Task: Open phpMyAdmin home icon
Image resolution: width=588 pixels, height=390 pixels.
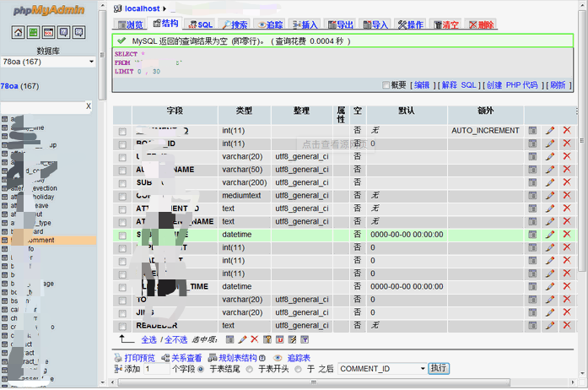Action: [x=19, y=32]
